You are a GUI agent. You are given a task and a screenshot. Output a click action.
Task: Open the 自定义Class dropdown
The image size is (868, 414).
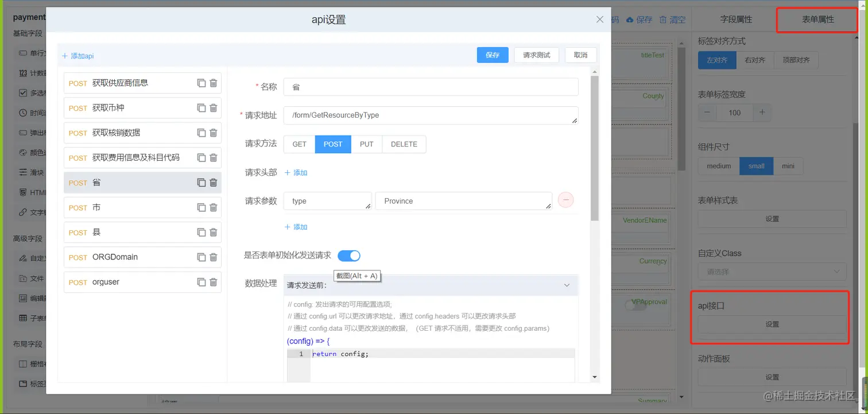tap(772, 271)
